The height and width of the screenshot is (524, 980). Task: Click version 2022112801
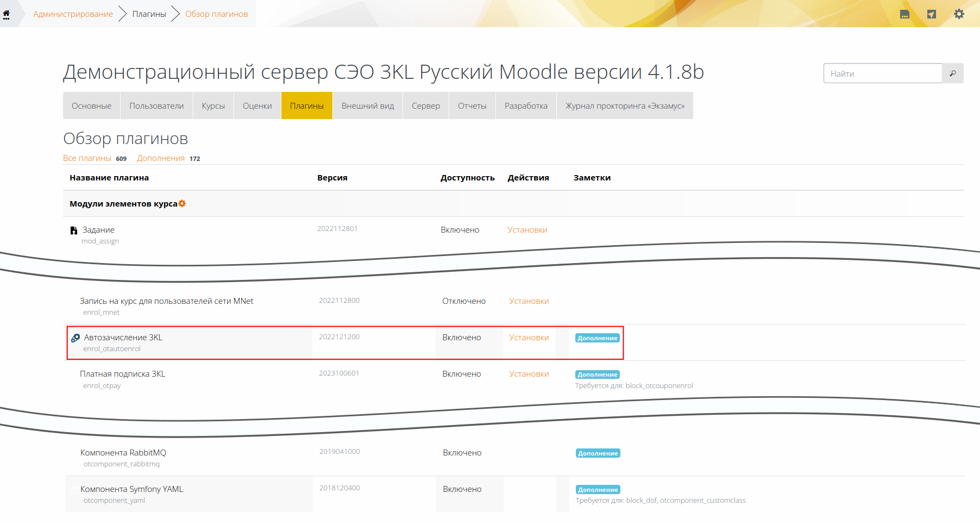[337, 229]
